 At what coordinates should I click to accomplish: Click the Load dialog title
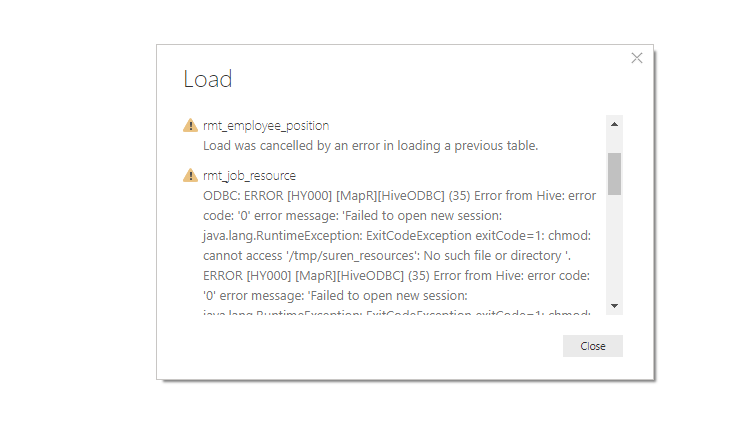point(208,80)
